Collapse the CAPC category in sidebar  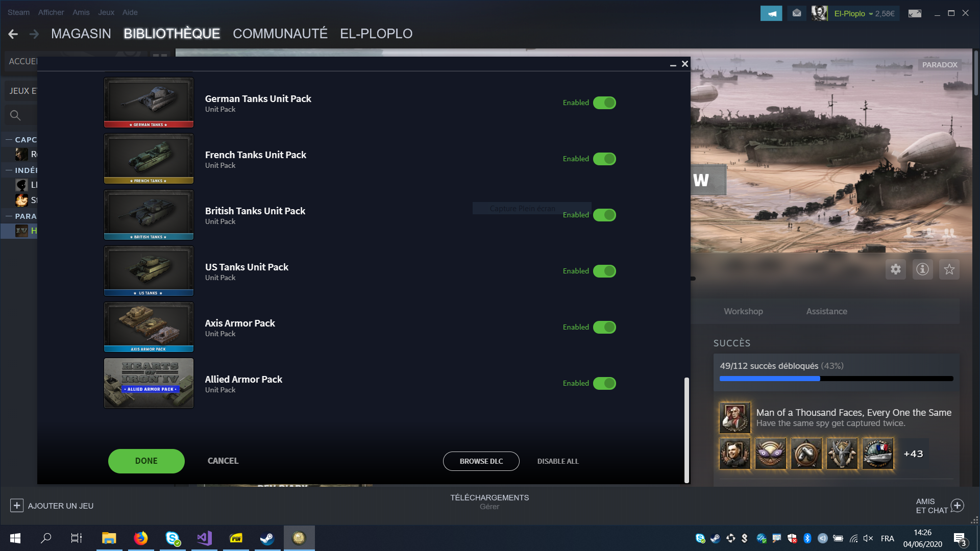click(9, 140)
